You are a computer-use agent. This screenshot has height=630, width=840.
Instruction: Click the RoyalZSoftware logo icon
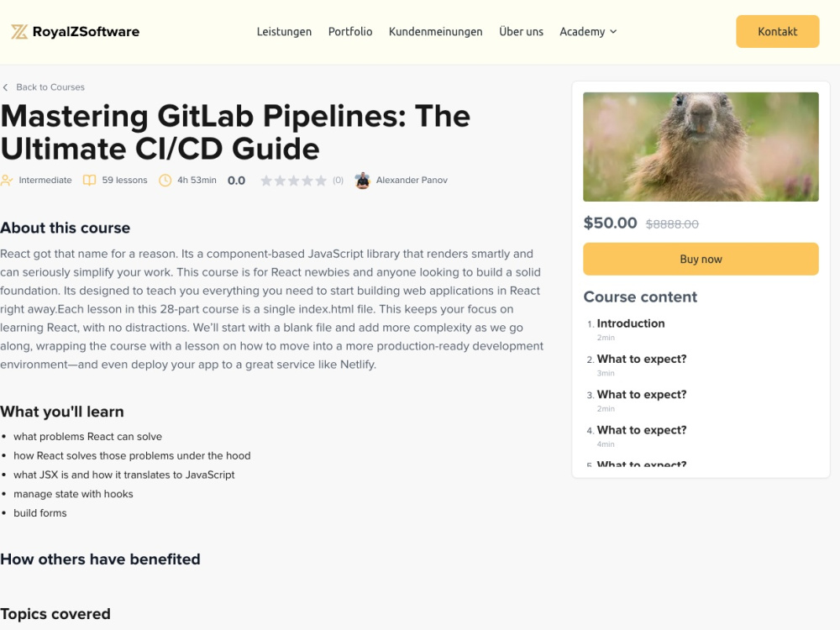[x=19, y=32]
